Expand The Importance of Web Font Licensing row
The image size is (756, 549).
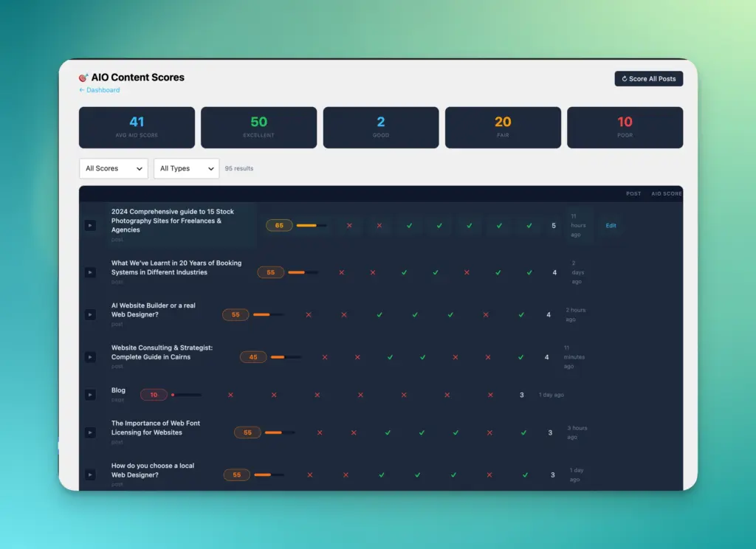[x=90, y=432]
